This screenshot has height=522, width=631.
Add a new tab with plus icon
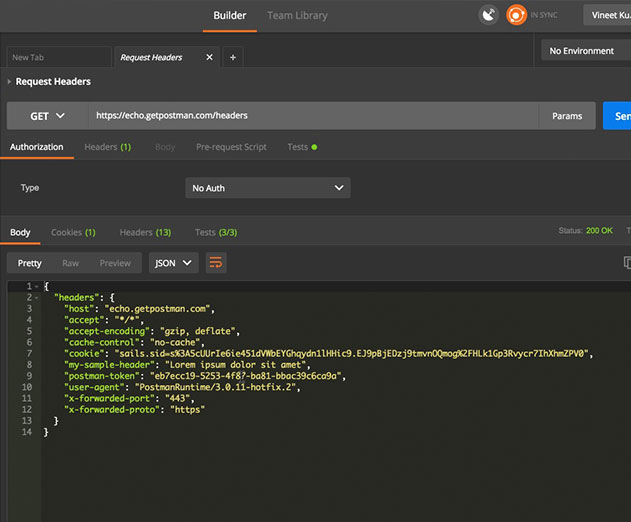(233, 57)
